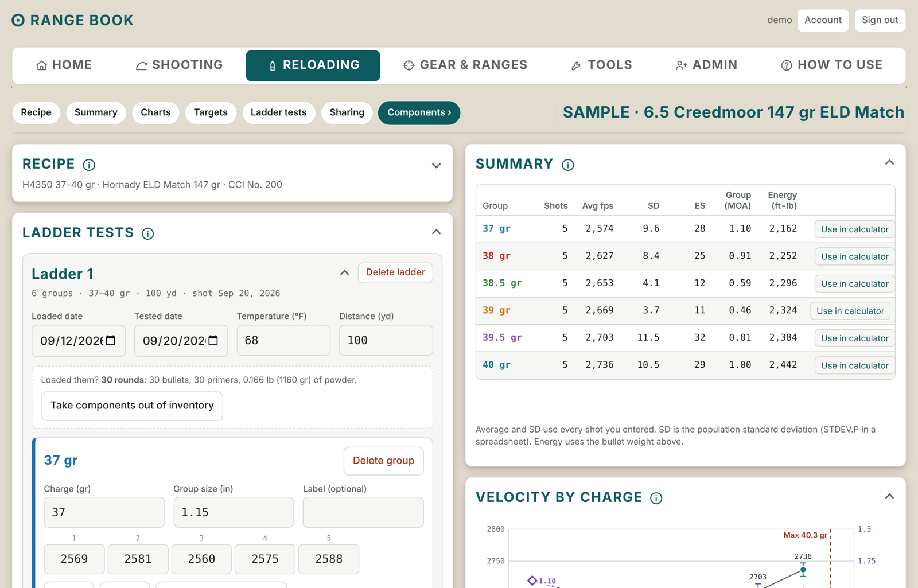Delete Ladder 1 with Delete ladder button
The image size is (918, 588).
(395, 272)
